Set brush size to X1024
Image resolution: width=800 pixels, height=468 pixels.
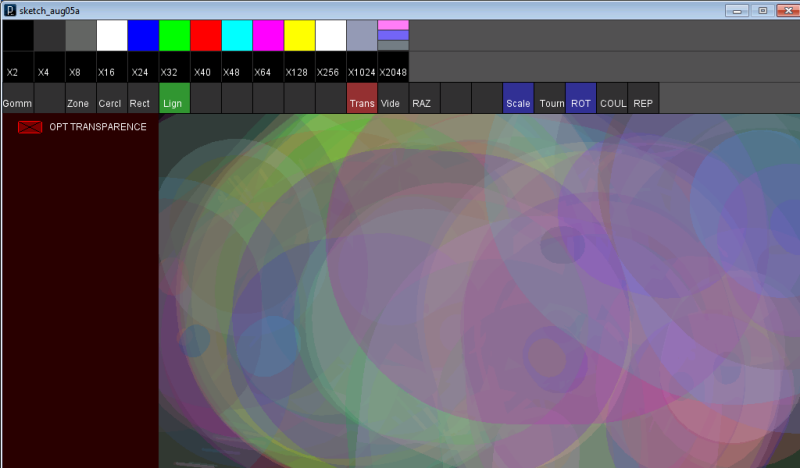click(x=362, y=67)
